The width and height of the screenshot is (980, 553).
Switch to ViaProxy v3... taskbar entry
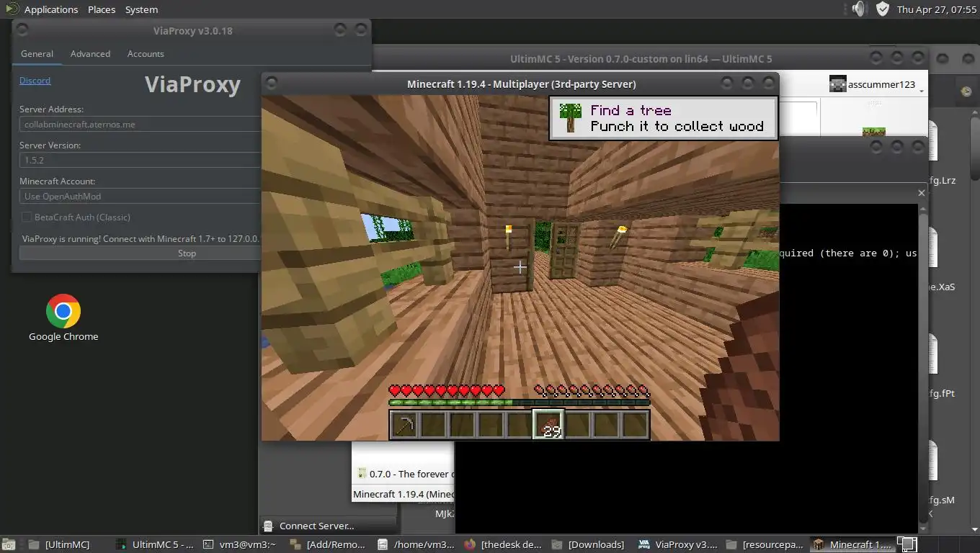coord(678,544)
